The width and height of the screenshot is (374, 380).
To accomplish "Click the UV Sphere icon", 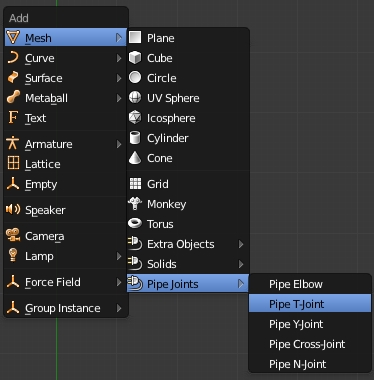I will click(x=135, y=97).
